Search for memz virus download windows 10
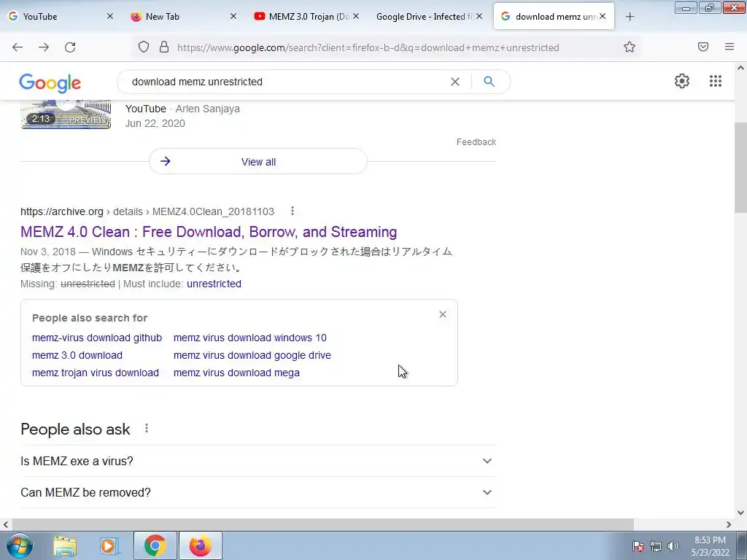This screenshot has height=560, width=747. click(250, 338)
